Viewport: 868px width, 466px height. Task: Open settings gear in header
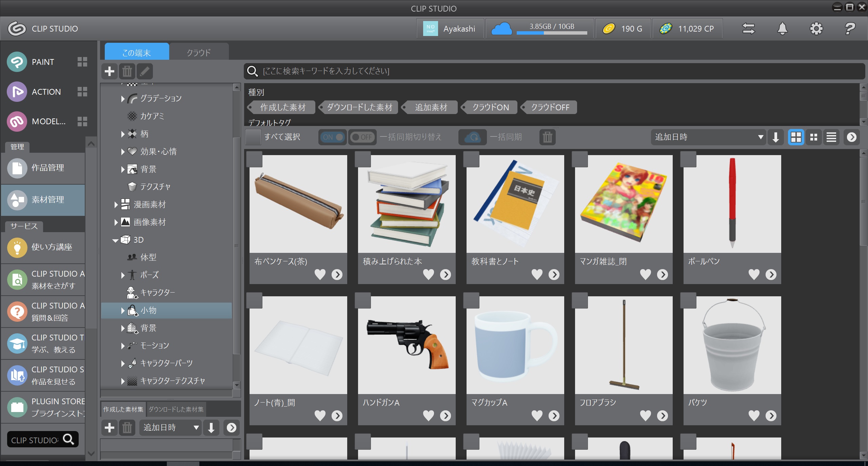tap(816, 29)
